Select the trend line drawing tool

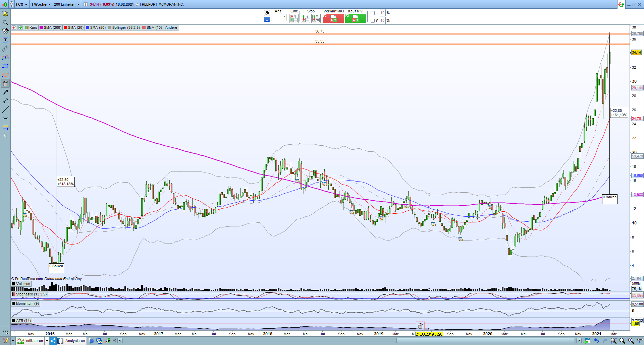point(5,110)
